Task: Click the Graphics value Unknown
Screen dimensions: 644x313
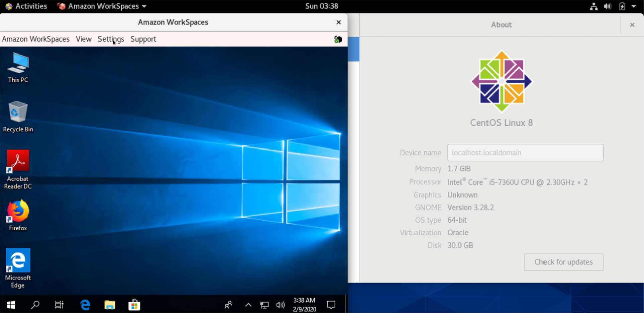Action: click(462, 195)
